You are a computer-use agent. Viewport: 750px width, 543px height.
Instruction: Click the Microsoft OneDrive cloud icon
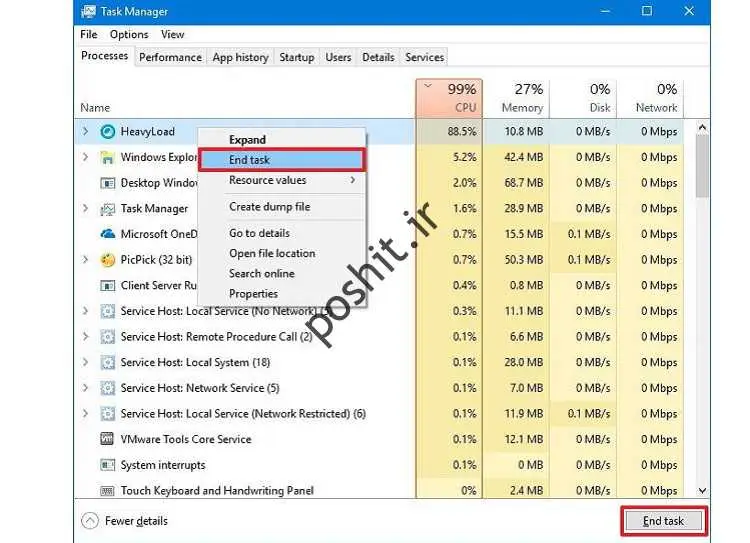pos(108,234)
